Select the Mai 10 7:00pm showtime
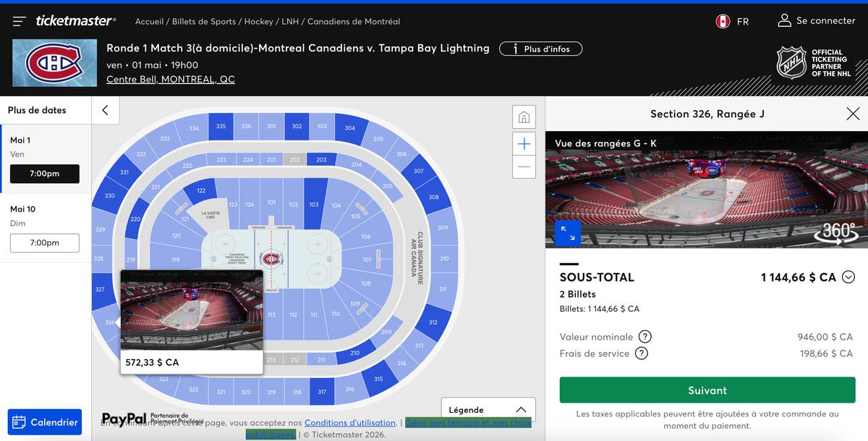Screen dimensions: 868x441 pyautogui.click(x=45, y=243)
